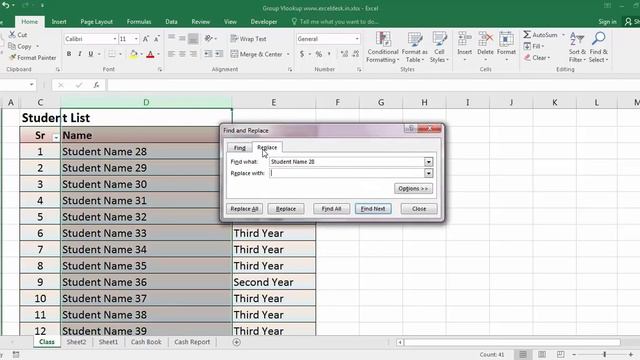640x360 pixels.
Task: Open the Clear eraser button
Action: tap(536, 58)
